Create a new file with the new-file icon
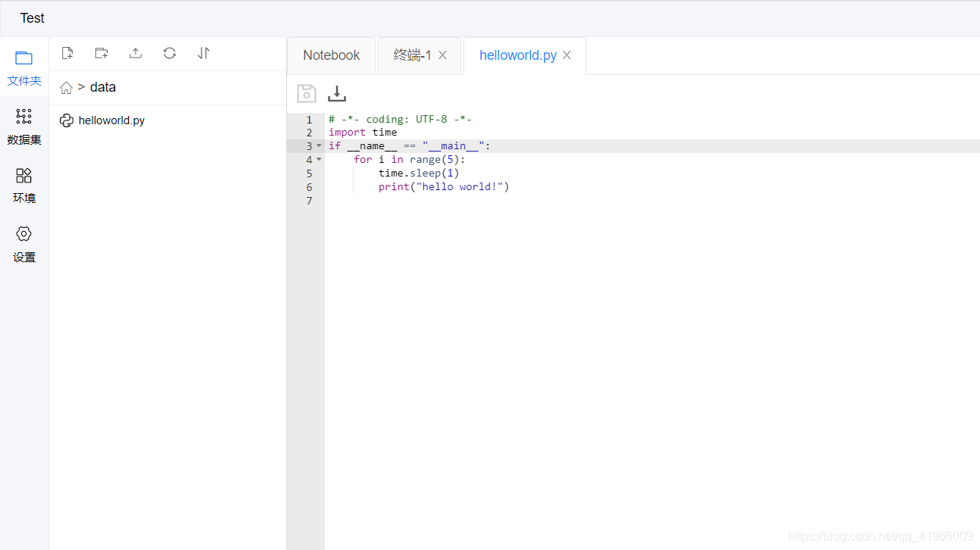 pyautogui.click(x=67, y=53)
